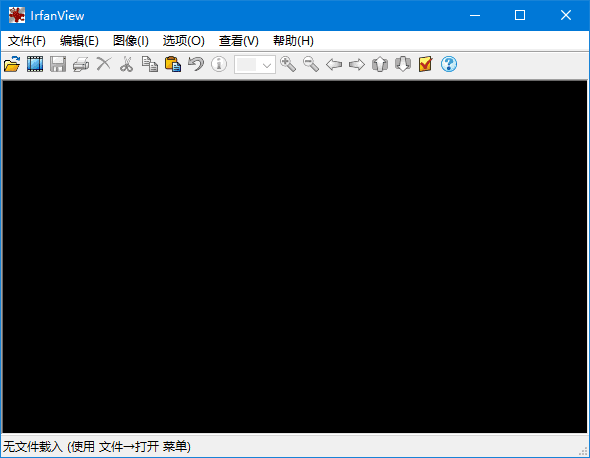Click the status bar text 无文件载入
Viewport: 590px width, 458px height.
pos(32,447)
